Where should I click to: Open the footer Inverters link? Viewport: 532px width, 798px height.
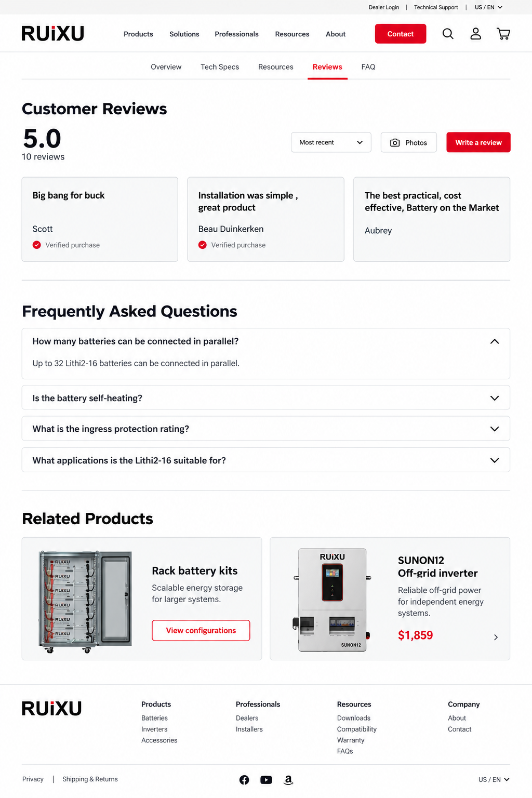[154, 729]
